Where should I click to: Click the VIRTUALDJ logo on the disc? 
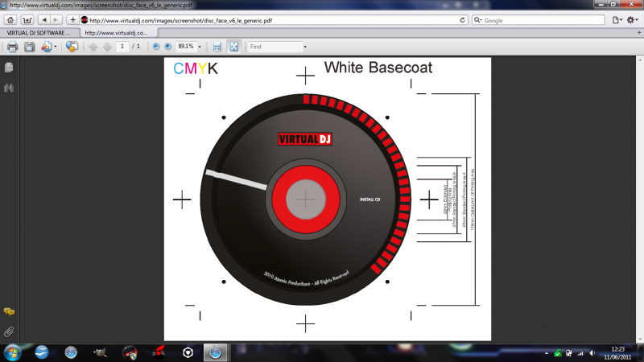coord(305,139)
